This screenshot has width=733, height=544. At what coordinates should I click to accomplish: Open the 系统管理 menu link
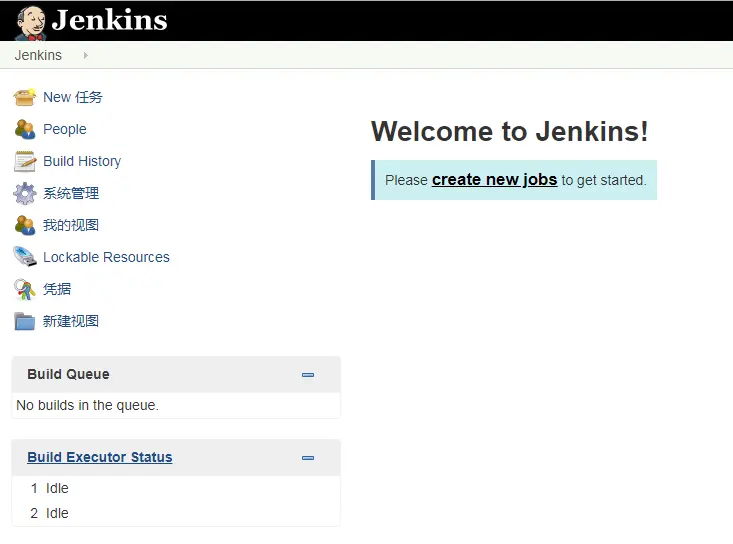(71, 193)
